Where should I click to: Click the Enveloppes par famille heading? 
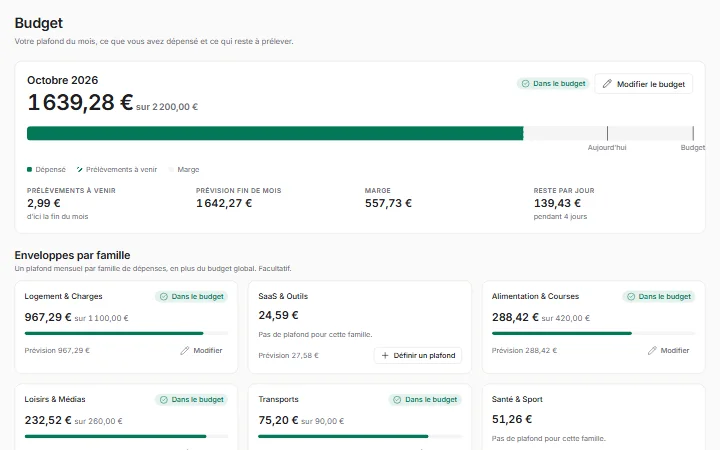(x=72, y=255)
